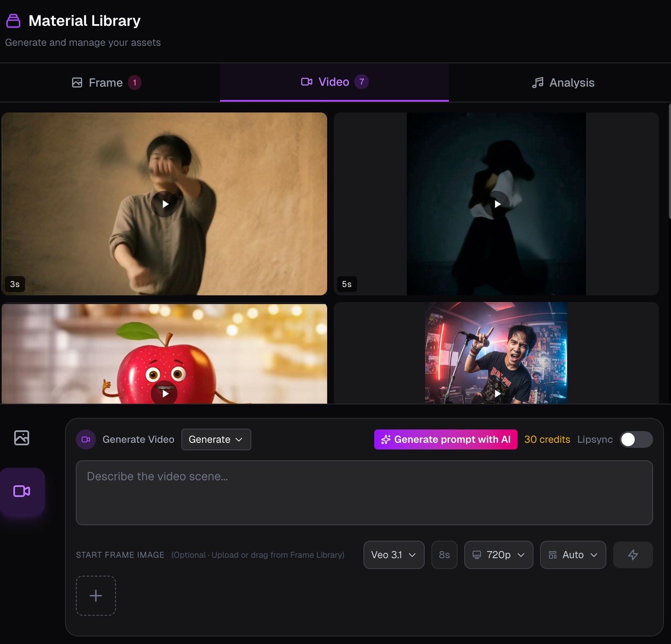Open the Auto aspect ratio dropdown
Screen dimensions: 671x644
[573, 555]
